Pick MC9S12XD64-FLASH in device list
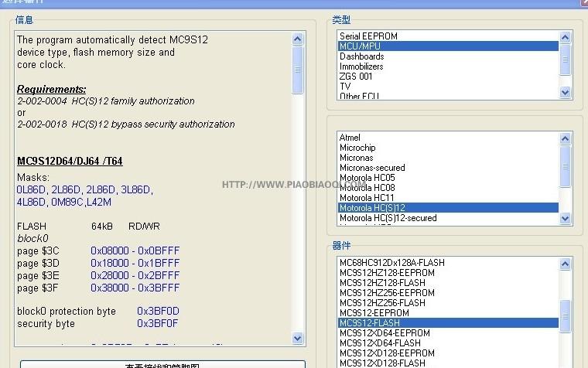This screenshot has height=368, width=588. 380,343
